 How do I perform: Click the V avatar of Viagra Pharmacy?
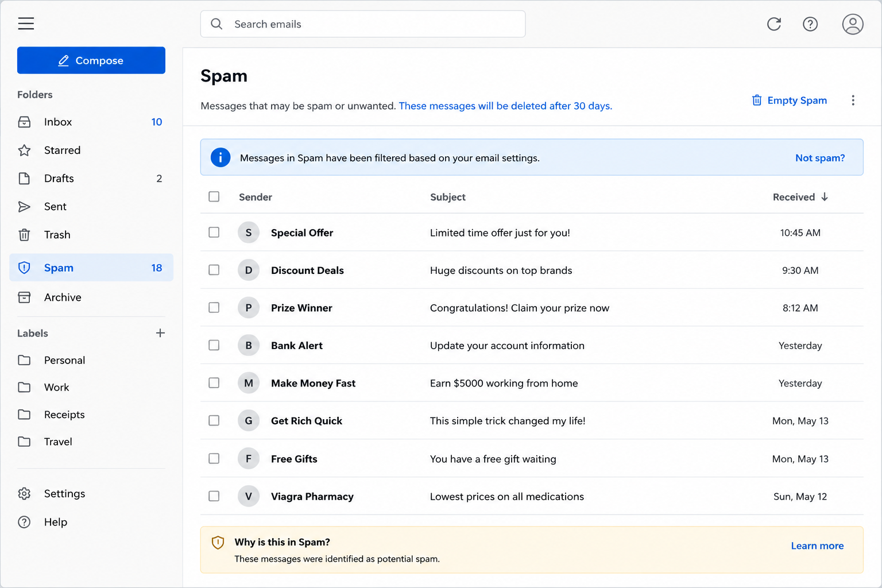pos(249,496)
